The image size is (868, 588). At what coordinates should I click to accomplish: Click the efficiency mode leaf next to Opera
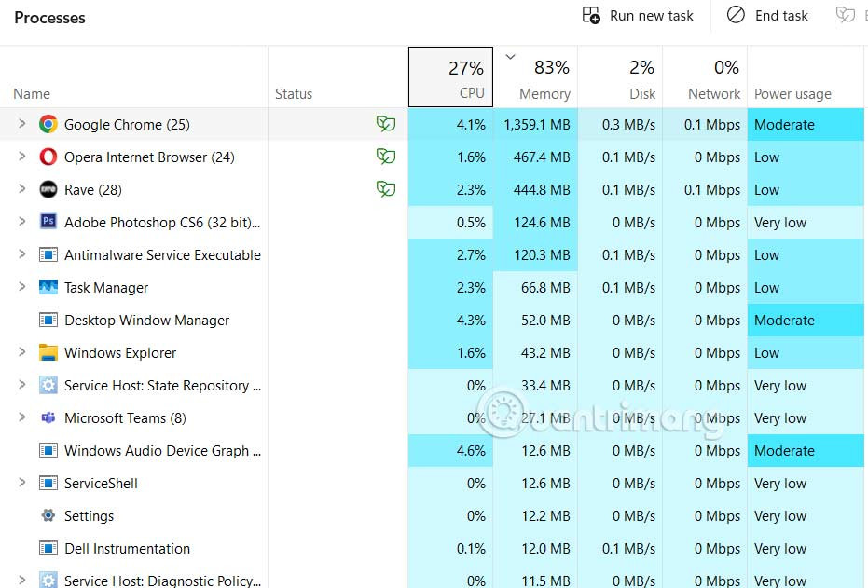[x=386, y=157]
